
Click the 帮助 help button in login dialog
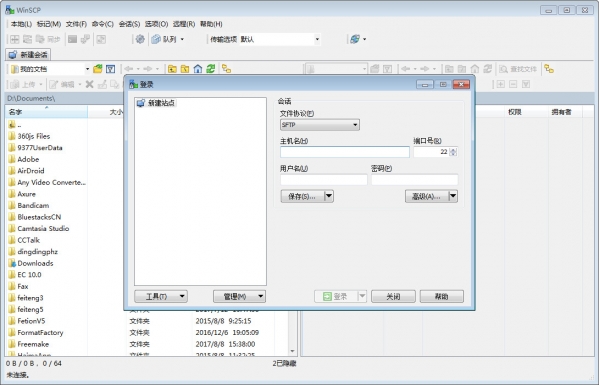tap(442, 296)
